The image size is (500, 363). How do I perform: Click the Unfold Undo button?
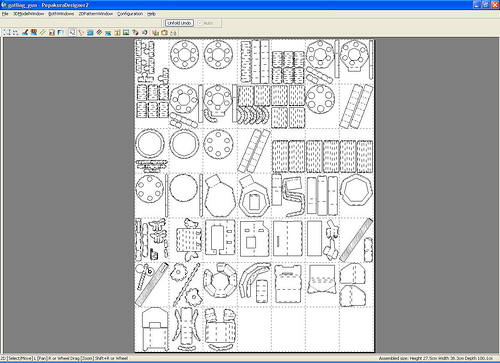click(x=179, y=23)
